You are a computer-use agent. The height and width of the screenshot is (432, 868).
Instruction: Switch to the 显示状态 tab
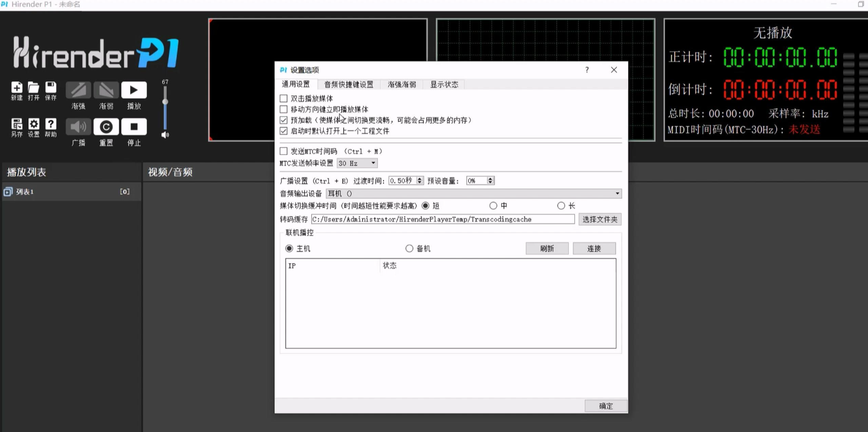[x=444, y=85]
